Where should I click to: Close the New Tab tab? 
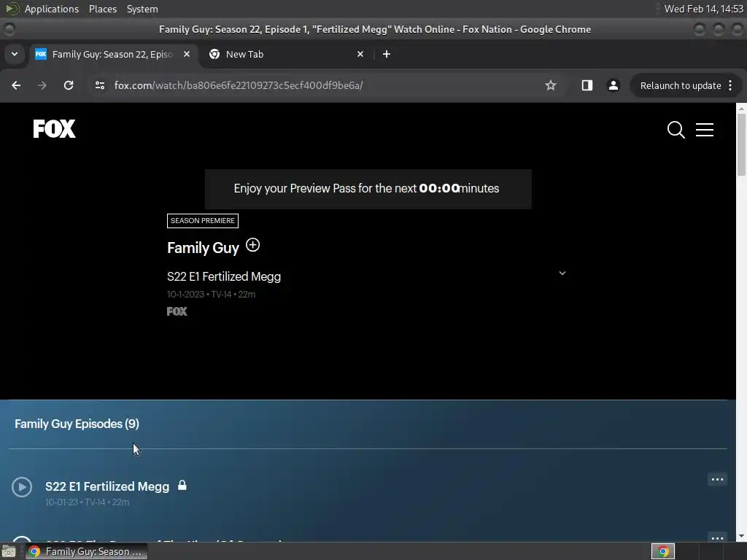(x=360, y=54)
